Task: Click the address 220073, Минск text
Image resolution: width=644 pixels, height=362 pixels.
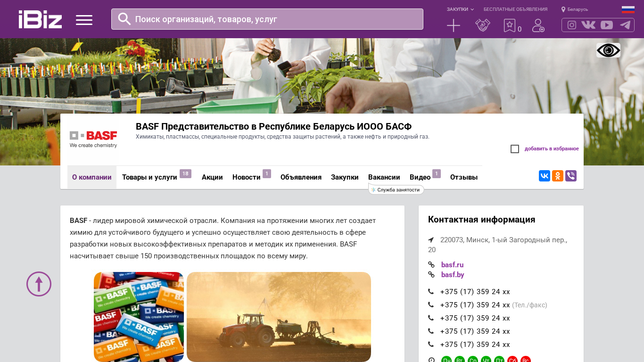Action: pos(498,245)
